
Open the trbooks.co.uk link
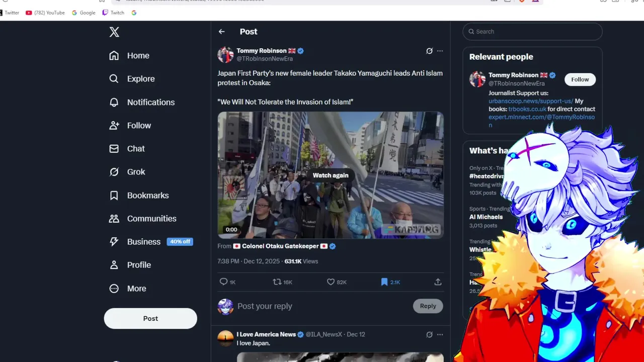click(x=527, y=109)
